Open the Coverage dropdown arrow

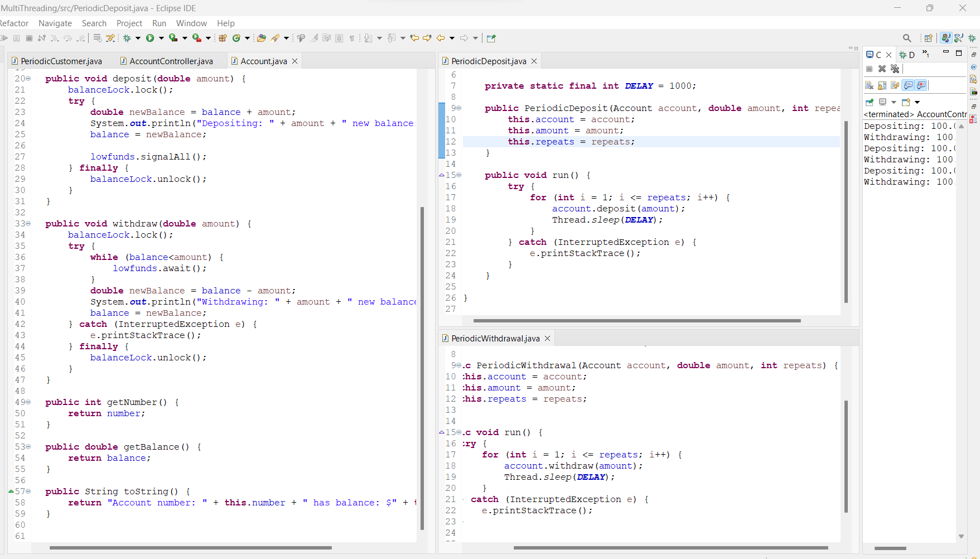click(x=185, y=38)
